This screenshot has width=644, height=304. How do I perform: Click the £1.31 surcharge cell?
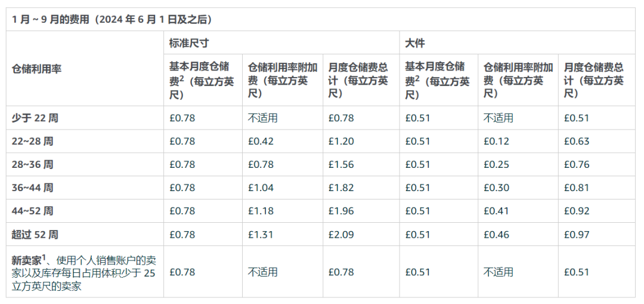pyautogui.click(x=261, y=235)
